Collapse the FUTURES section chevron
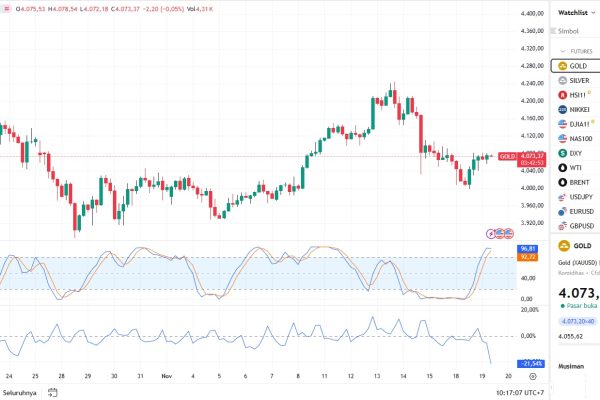 coord(558,49)
